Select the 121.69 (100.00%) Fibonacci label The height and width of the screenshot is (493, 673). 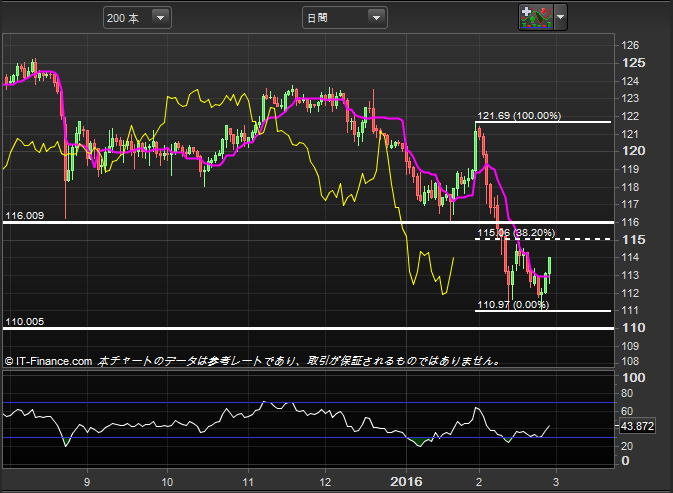pos(519,116)
